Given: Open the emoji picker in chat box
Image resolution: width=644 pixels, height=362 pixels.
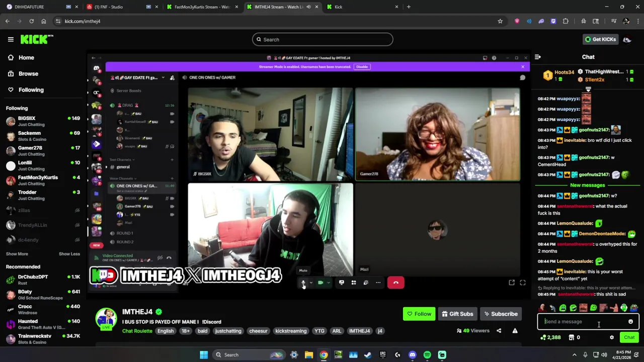Looking at the screenshot, I should [x=630, y=322].
